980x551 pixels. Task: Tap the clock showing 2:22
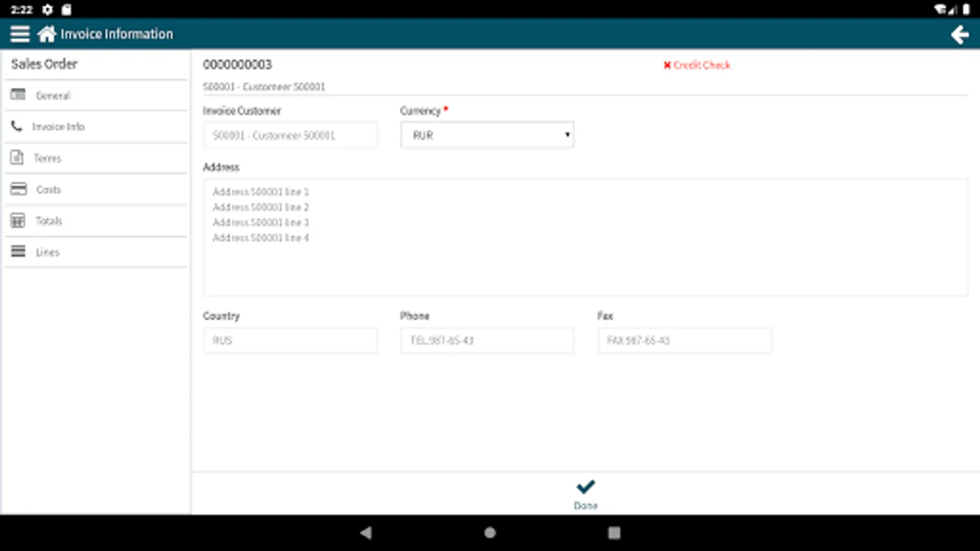point(21,9)
